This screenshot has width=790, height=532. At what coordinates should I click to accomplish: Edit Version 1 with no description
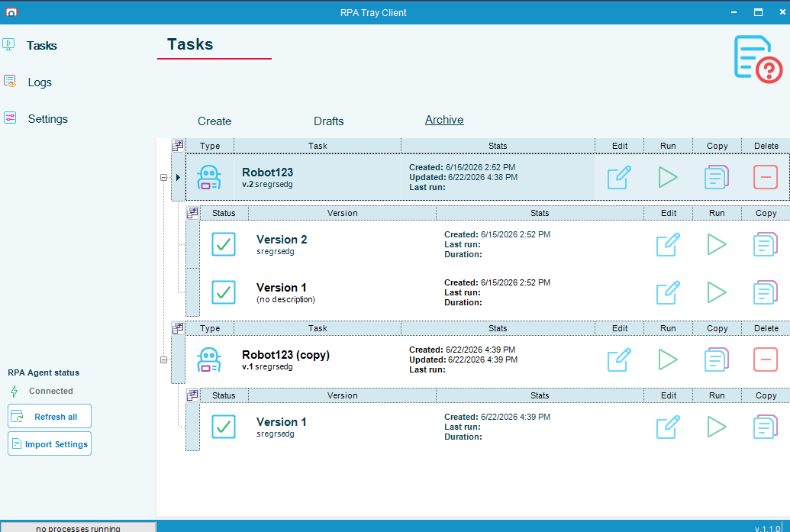tap(668, 292)
